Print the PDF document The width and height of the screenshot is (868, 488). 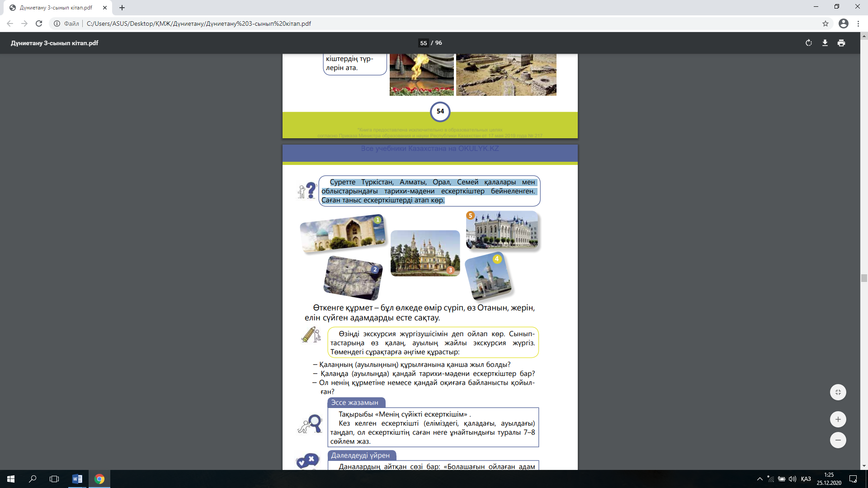841,43
